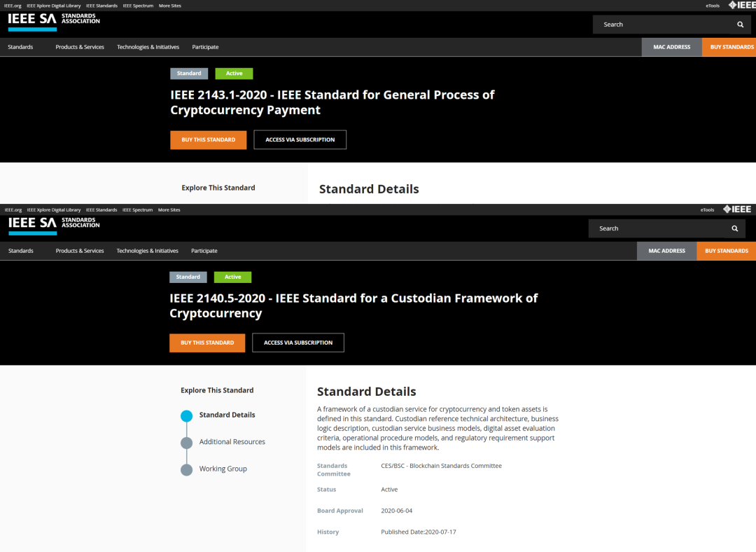Open IEEE Spectrum link in bottom utility bar

[137, 210]
